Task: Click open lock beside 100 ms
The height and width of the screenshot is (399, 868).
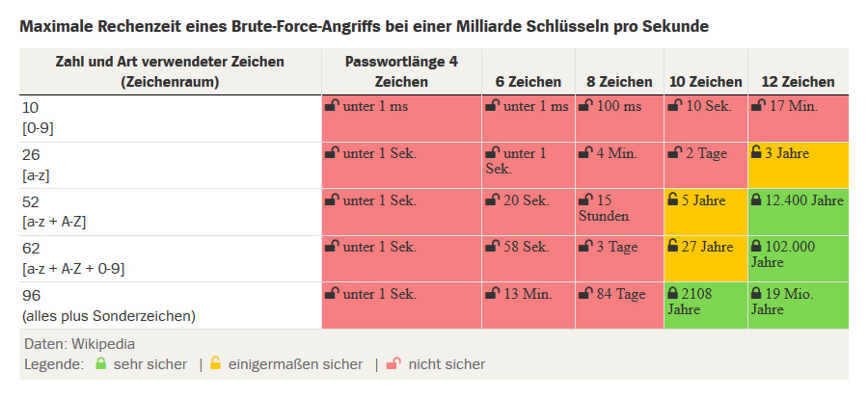Action: (583, 106)
